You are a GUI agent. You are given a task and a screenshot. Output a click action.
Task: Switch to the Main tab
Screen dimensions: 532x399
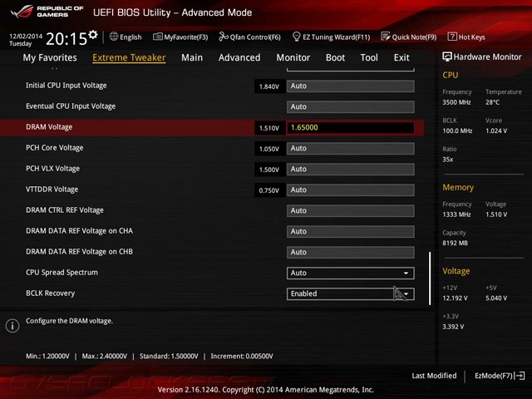[192, 57]
